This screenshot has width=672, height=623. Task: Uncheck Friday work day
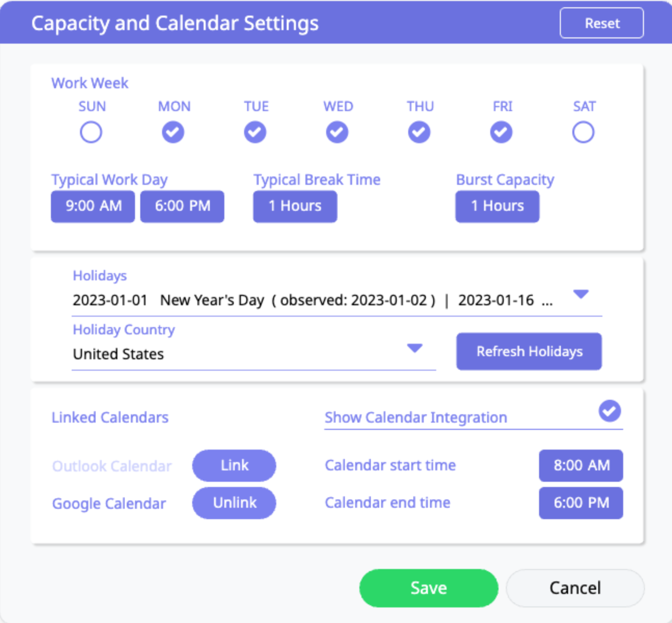pos(501,132)
